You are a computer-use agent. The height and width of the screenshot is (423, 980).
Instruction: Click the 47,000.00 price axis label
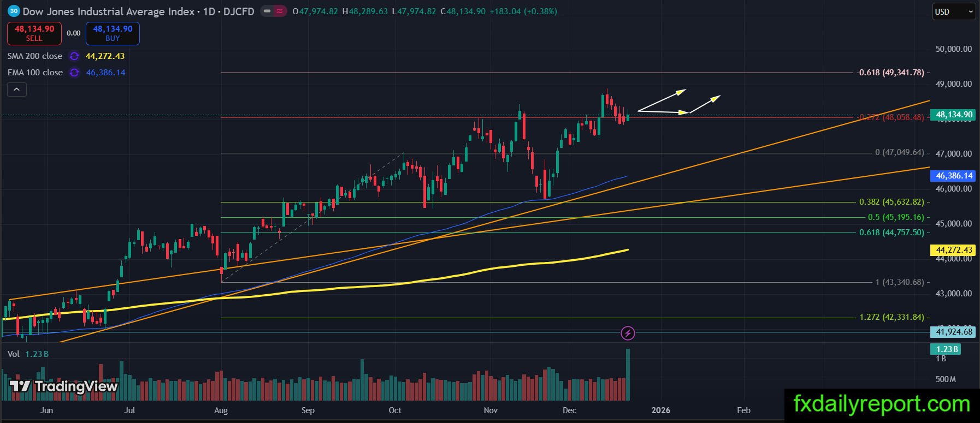coord(954,154)
